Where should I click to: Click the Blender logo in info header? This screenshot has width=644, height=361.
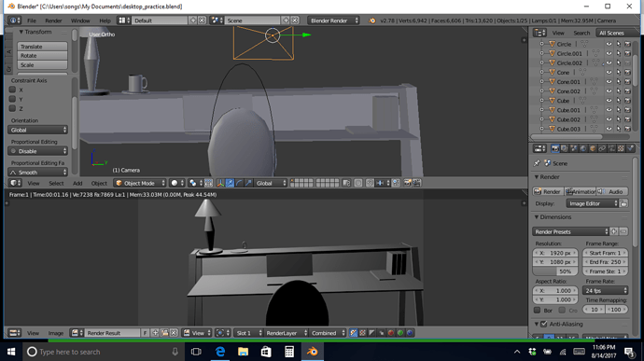click(x=371, y=21)
